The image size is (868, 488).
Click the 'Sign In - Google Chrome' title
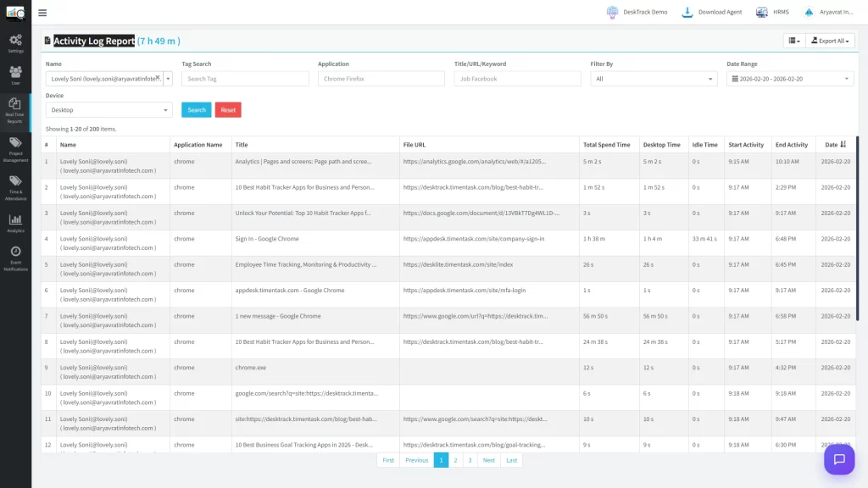pos(267,238)
